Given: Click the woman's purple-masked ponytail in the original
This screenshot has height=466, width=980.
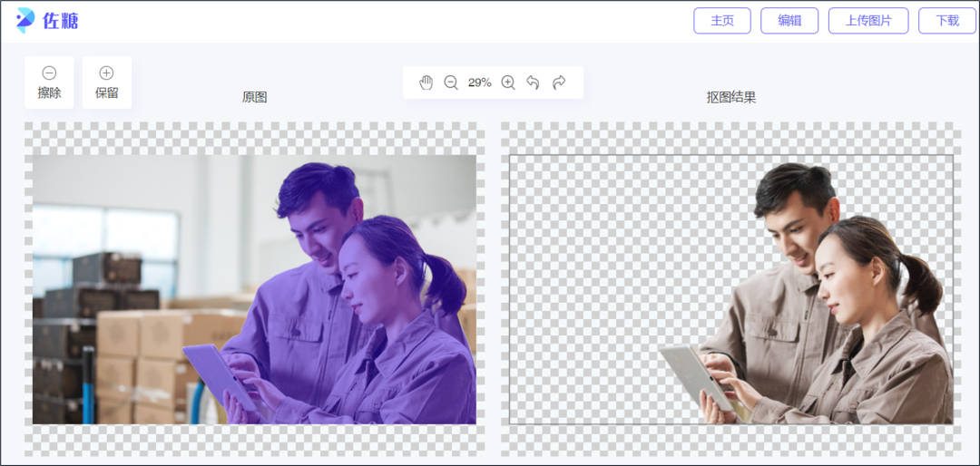Looking at the screenshot, I should [x=443, y=281].
